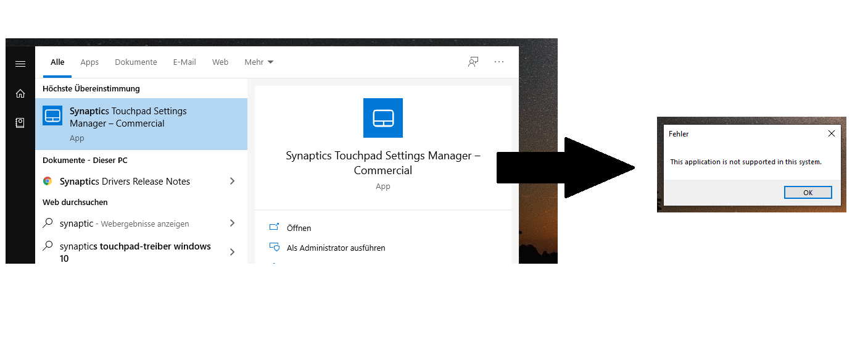Click magnifier icon next to 'synaptics touchpad-treiber'

[x=48, y=246]
